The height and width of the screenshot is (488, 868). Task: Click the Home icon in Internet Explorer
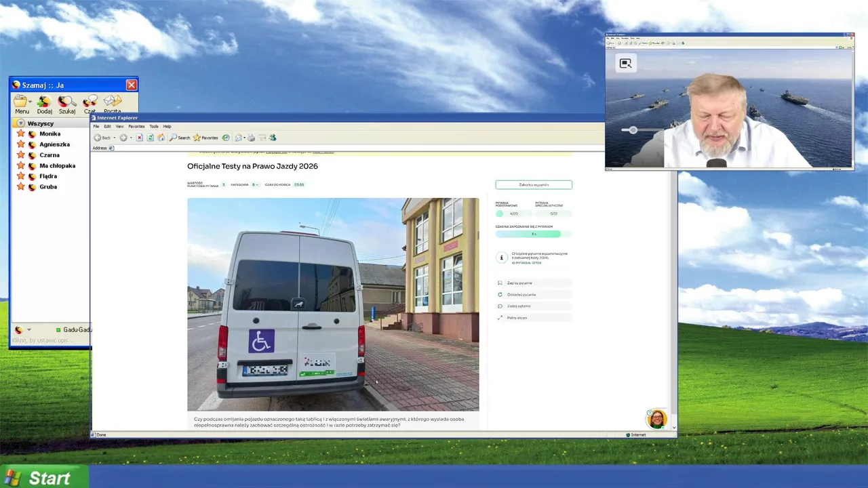[161, 138]
